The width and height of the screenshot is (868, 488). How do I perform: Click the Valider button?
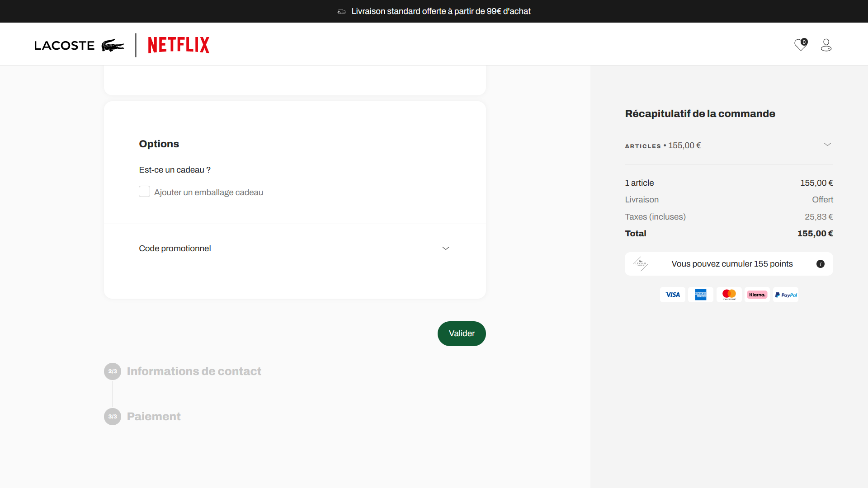462,333
